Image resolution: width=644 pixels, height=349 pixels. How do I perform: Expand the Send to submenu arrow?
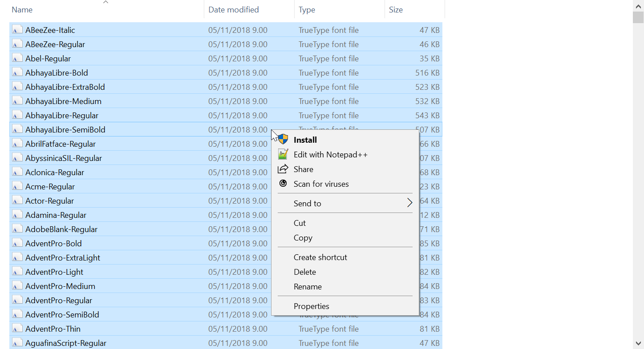[x=409, y=203]
